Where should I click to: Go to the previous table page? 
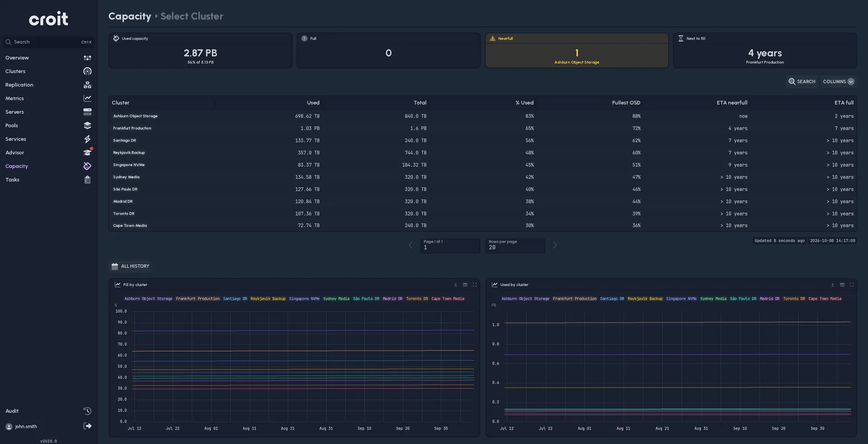(410, 245)
